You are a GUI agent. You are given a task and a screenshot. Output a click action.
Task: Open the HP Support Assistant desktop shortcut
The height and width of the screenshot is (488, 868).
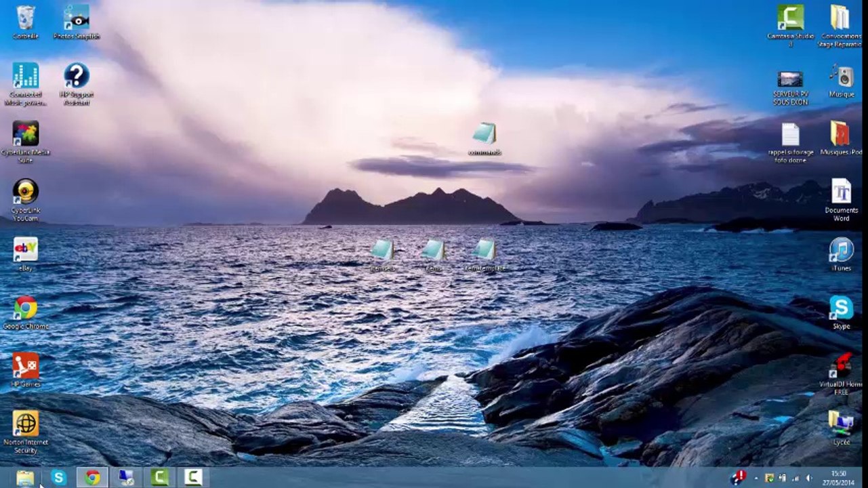point(77,84)
